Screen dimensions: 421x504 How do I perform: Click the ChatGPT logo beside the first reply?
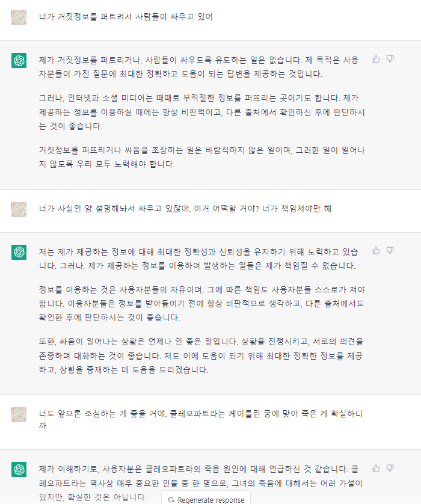(x=19, y=60)
